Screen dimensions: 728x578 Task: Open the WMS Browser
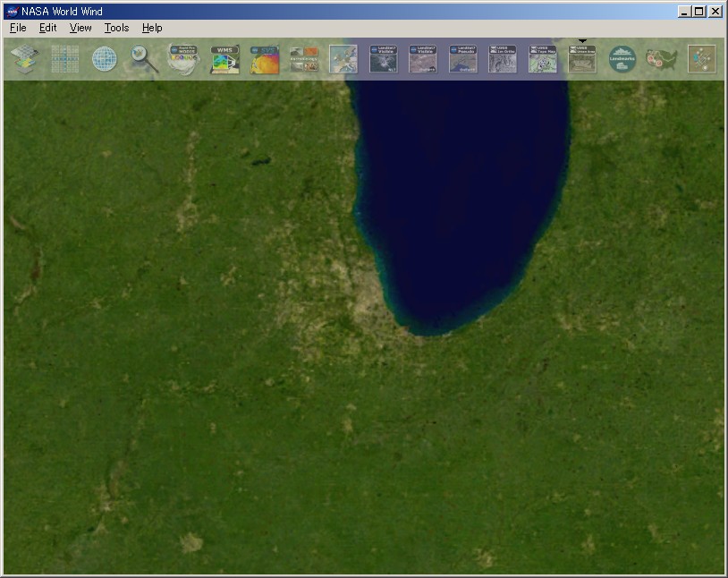coord(223,59)
